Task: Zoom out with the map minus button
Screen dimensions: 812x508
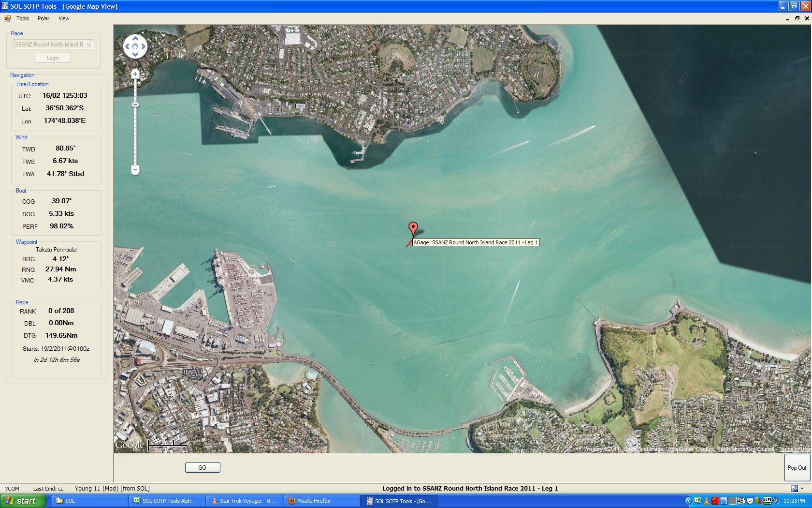Action: click(135, 170)
